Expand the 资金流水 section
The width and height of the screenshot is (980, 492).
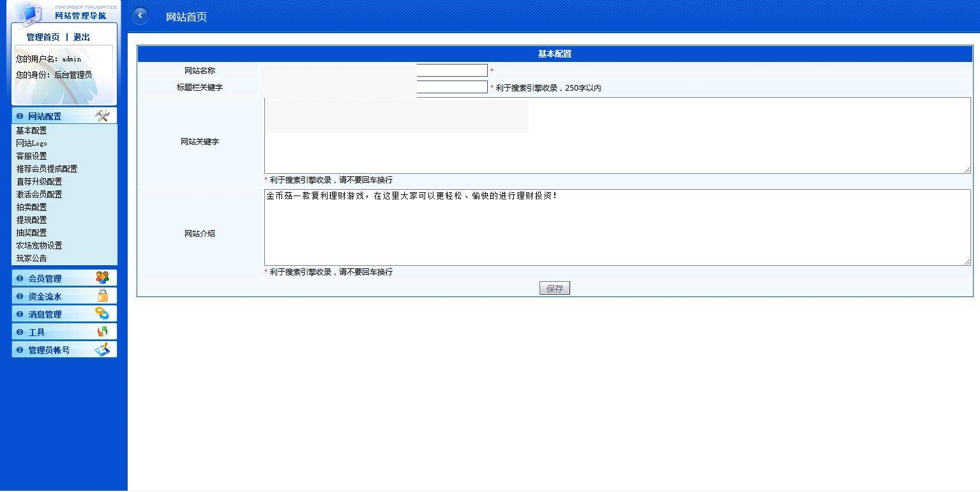[45, 296]
